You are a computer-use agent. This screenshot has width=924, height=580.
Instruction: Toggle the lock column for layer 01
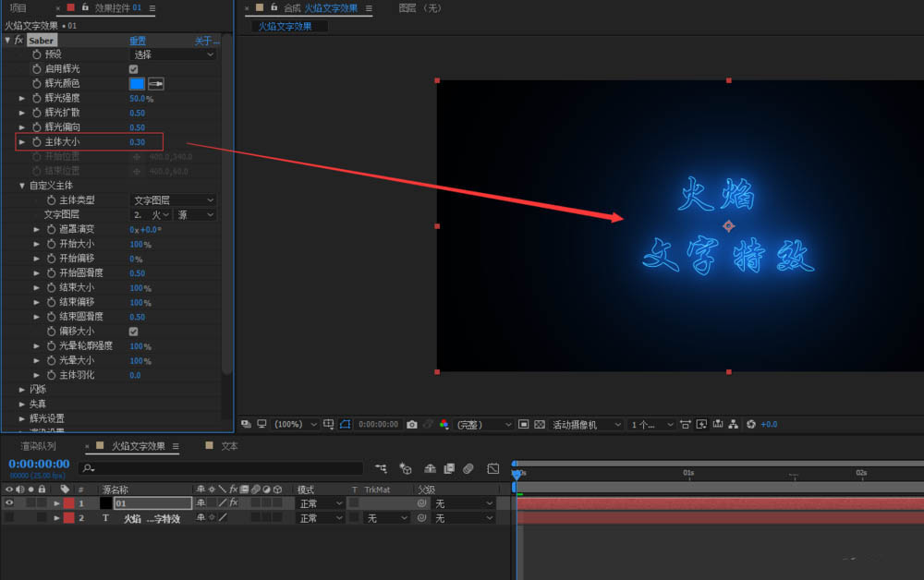(42, 503)
